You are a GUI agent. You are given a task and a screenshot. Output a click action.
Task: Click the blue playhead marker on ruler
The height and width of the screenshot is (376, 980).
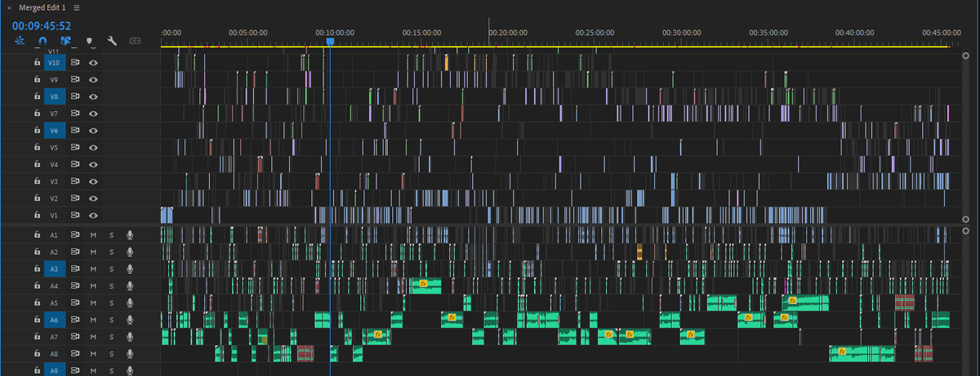click(330, 40)
